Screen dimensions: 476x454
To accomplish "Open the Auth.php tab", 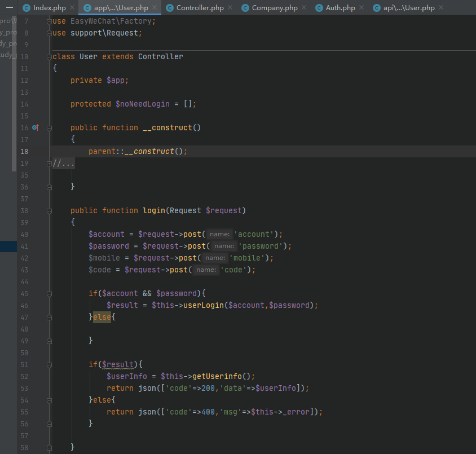I will (x=340, y=8).
